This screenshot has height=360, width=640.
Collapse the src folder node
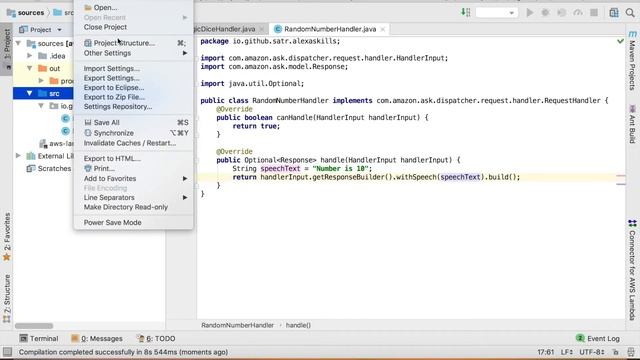pos(29,93)
